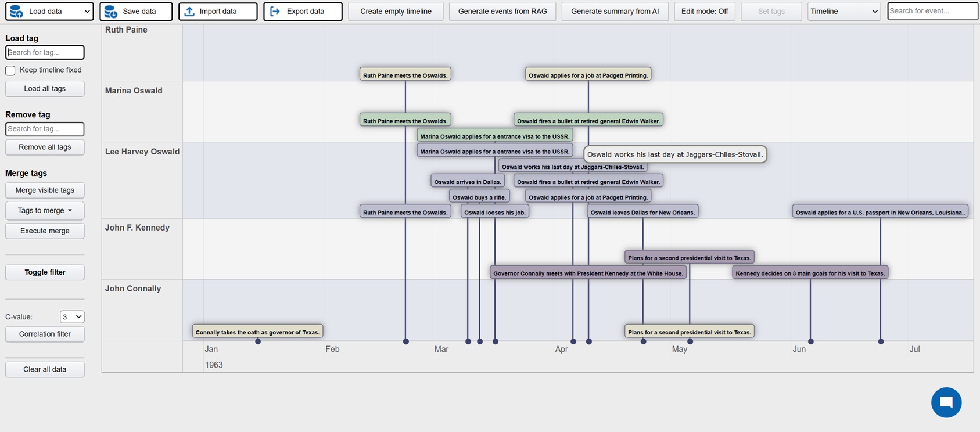The width and height of the screenshot is (980, 432).
Task: Click Generate summary from AI
Action: tap(615, 12)
